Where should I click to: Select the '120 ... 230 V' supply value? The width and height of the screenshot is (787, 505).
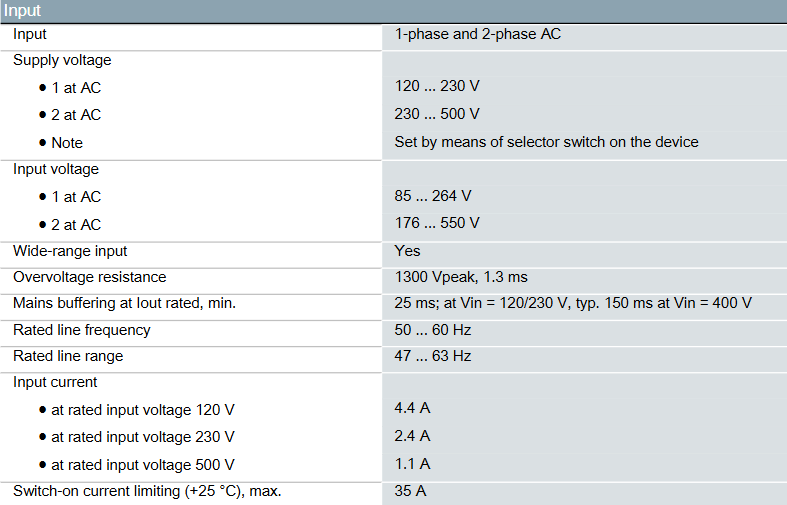437,87
